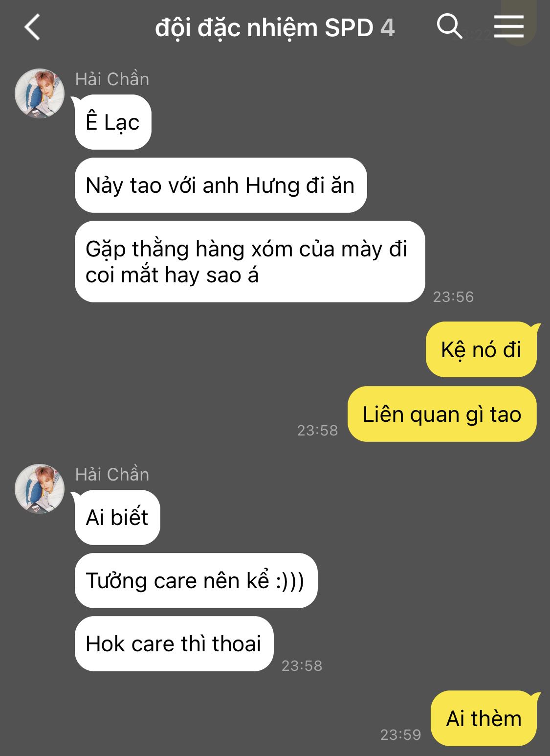The height and width of the screenshot is (756, 550).
Task: Tap the 'Hok care thì thoai' bubble
Action: click(174, 643)
